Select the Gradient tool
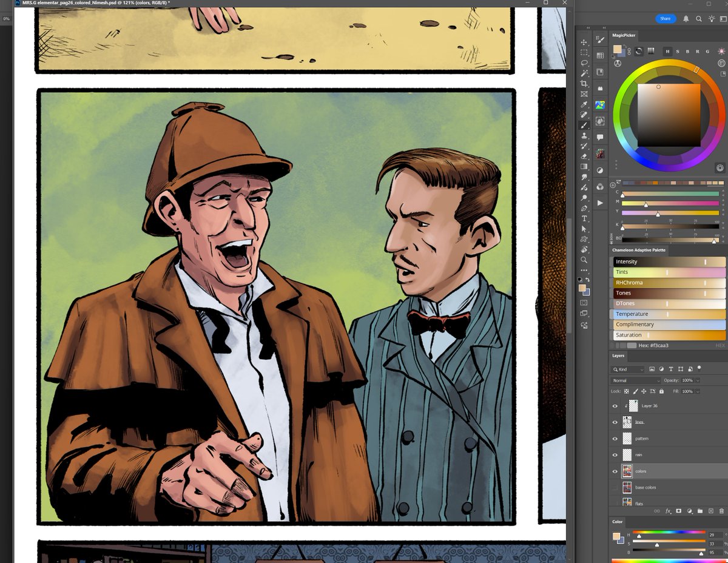Viewport: 728px width, 563px height. coord(584,166)
